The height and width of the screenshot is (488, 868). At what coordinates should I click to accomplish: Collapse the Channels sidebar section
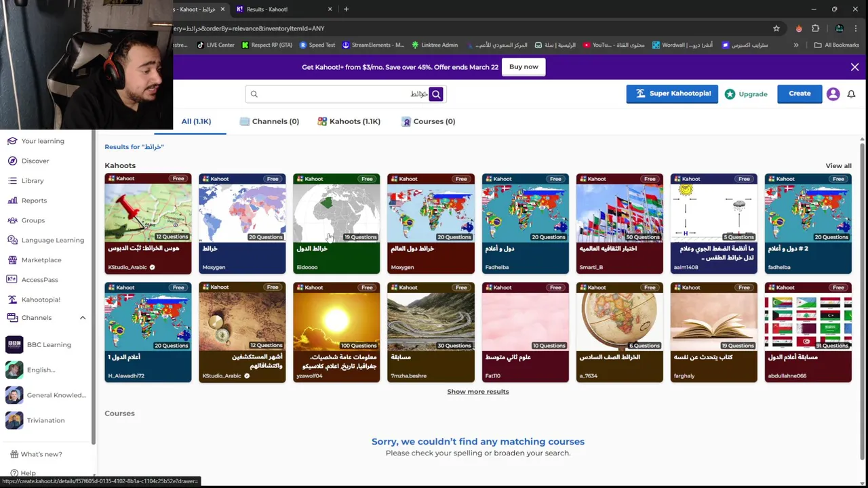(x=83, y=318)
